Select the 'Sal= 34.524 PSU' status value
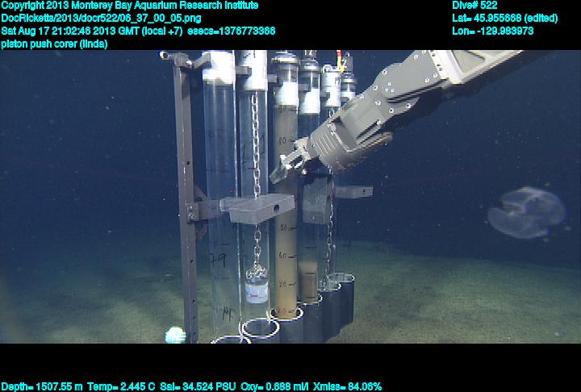Screen dimensions: 581x392 [x=198, y=387]
